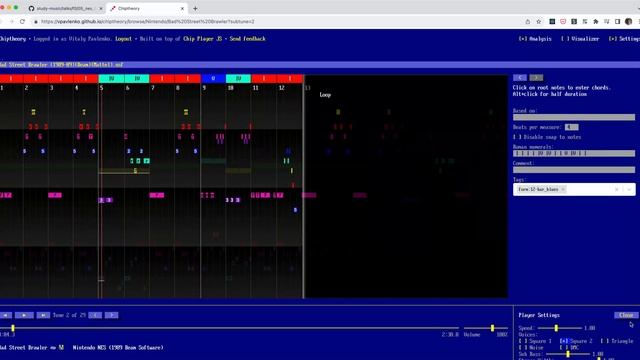Click right arrow button above analysis instructions
The width and height of the screenshot is (640, 360).
pos(536,78)
